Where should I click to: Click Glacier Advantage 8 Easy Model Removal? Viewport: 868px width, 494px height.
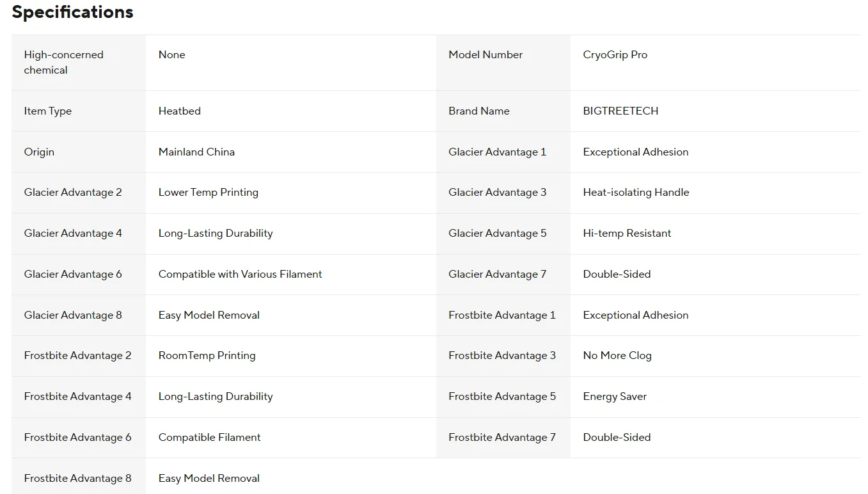209,315
